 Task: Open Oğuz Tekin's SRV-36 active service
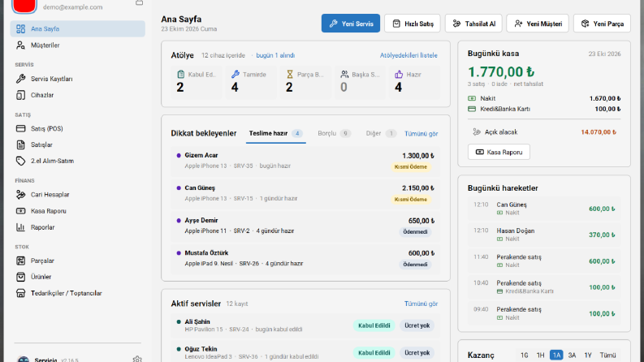coord(305,352)
